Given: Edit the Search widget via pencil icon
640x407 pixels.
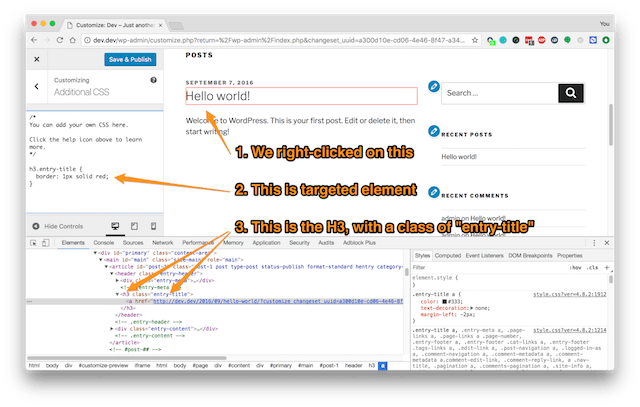Looking at the screenshot, I should 434,86.
